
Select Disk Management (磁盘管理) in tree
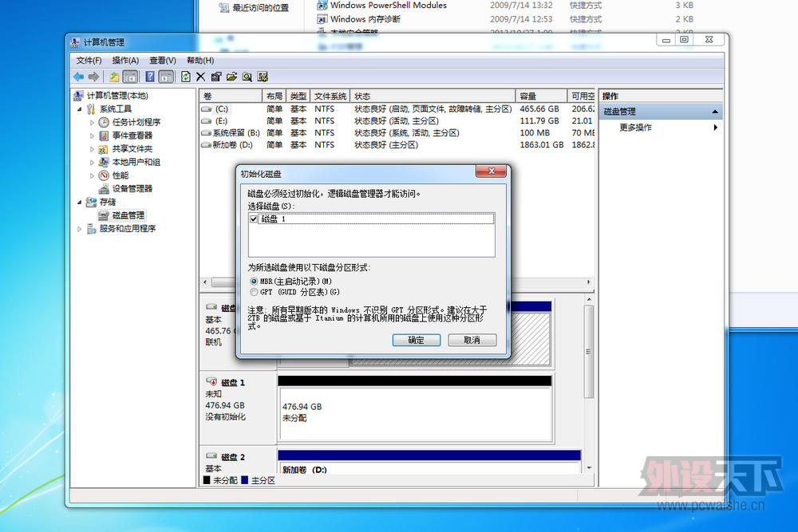(x=128, y=215)
